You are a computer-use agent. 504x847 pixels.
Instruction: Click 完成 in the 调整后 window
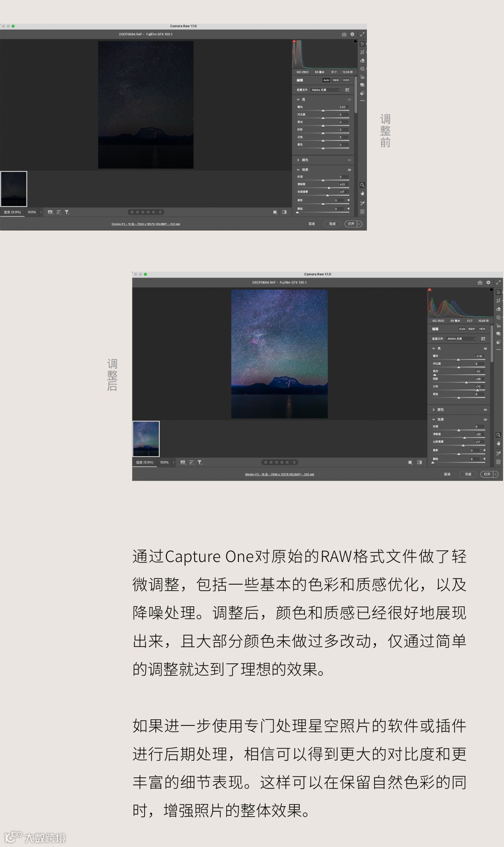[x=468, y=474]
